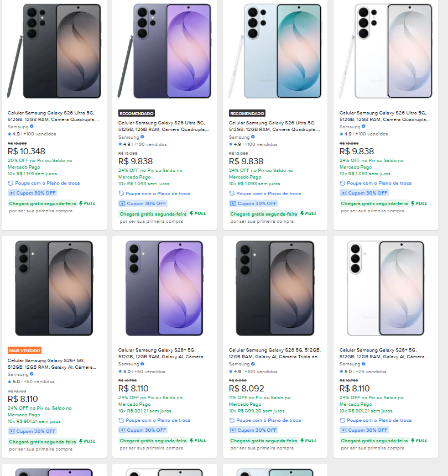
Task: Click the verified badge beside Samsung on purple S26 Ultra
Action: tap(143, 137)
